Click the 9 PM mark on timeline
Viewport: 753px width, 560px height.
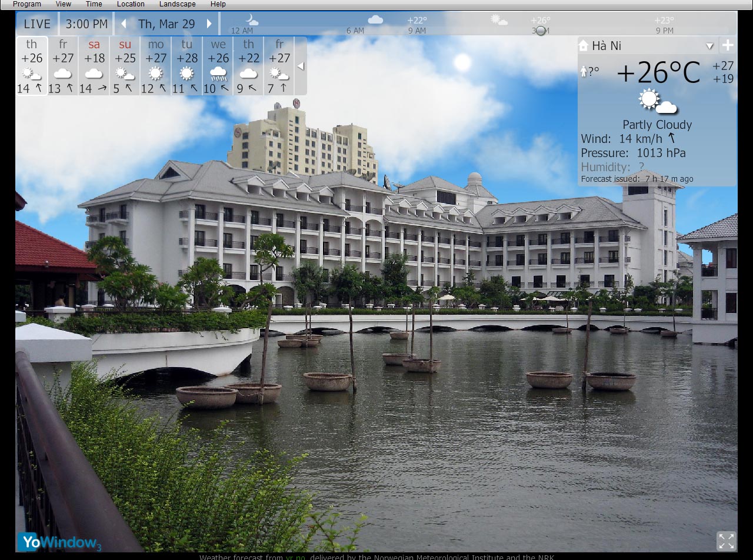pos(664,31)
